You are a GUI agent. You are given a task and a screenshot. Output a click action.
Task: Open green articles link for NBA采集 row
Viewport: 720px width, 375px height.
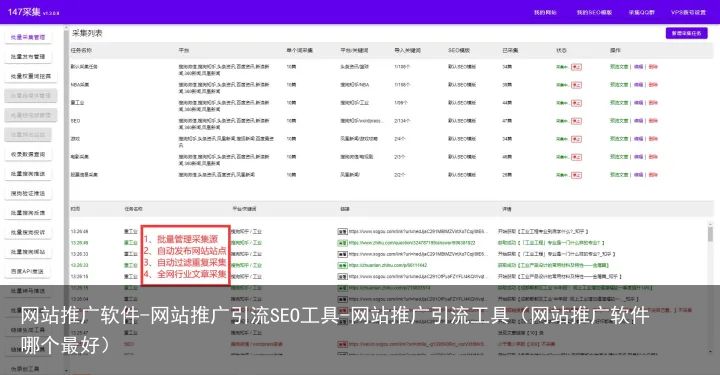click(x=619, y=84)
